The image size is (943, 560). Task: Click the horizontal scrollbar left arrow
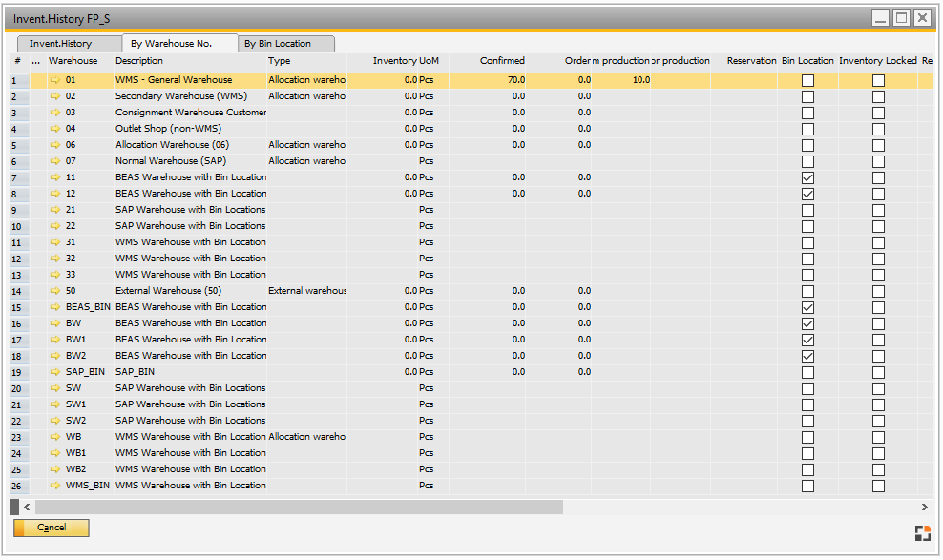pos(26,508)
